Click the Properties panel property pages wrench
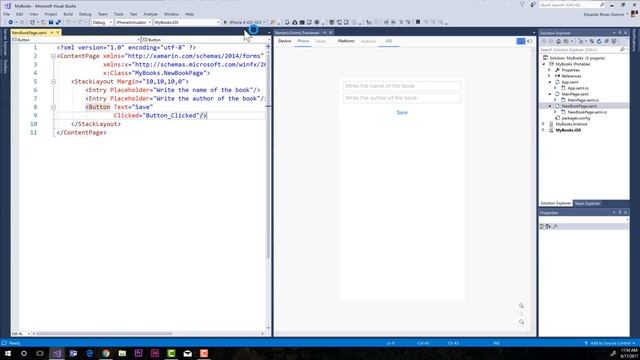 coord(555,226)
